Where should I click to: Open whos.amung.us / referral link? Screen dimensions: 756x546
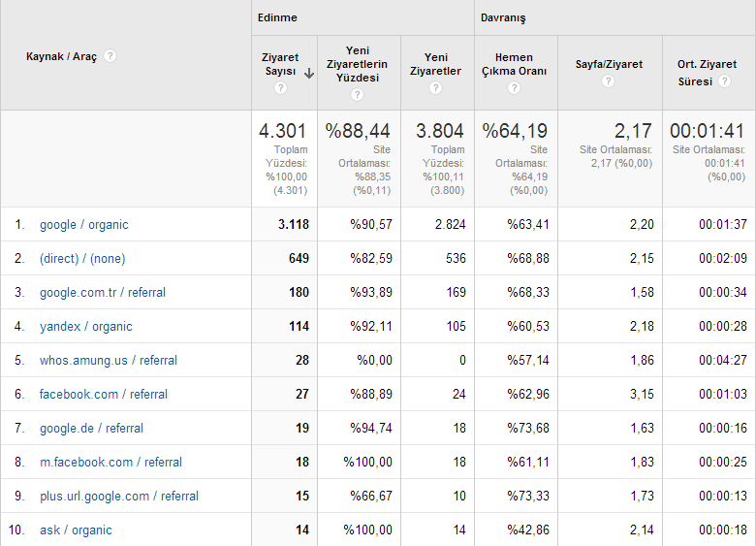click(109, 361)
